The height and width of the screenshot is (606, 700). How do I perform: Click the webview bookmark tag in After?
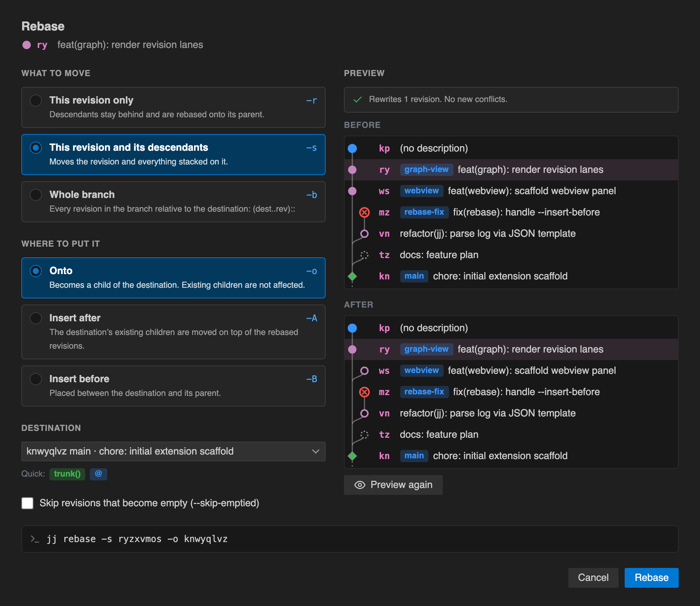[422, 371]
